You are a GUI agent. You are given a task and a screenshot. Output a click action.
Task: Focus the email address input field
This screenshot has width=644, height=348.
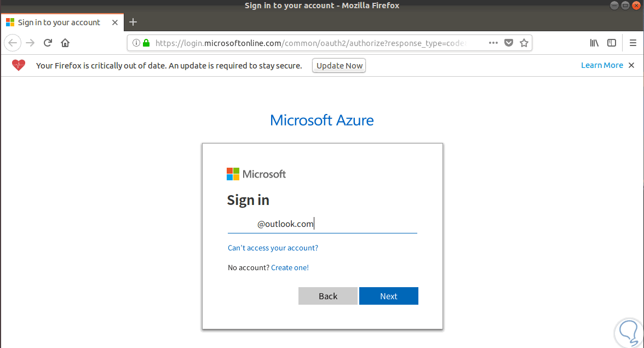[322, 224]
